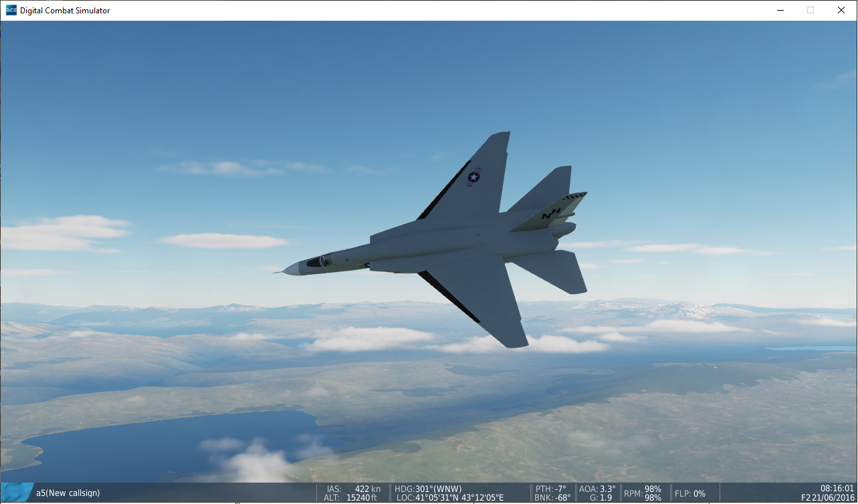Screen dimensions: 858x504
Task: Select the a5(New callsign) unit label
Action: pyautogui.click(x=68, y=493)
